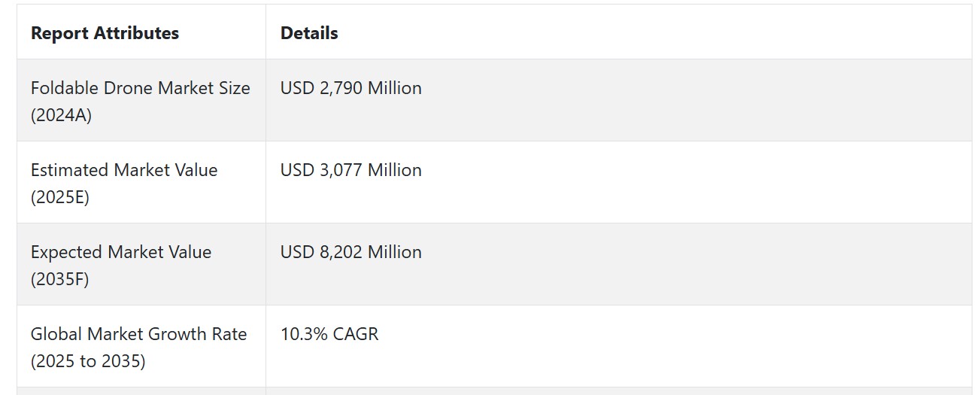Click the (2024A) text label

tap(61, 116)
